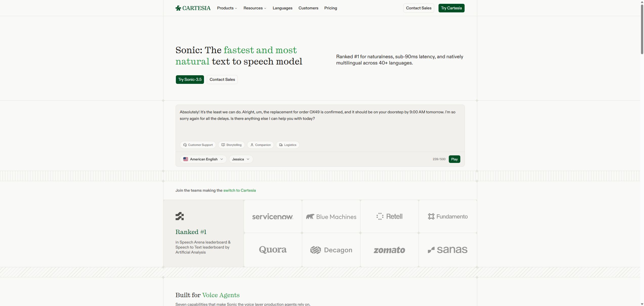Click the ServiceNow logo
This screenshot has height=306, width=644.
[x=273, y=217]
